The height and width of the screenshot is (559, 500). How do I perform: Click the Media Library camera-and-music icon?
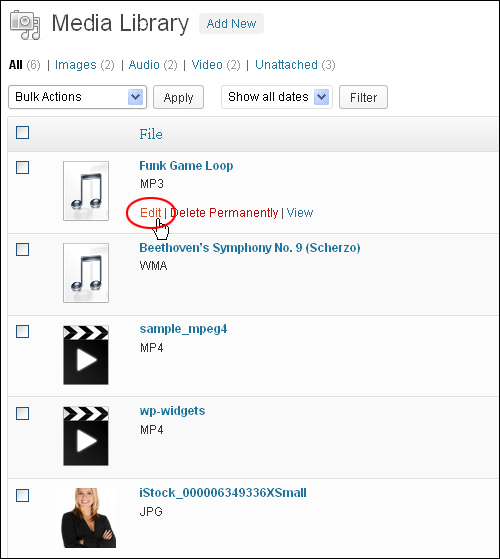coord(25,25)
